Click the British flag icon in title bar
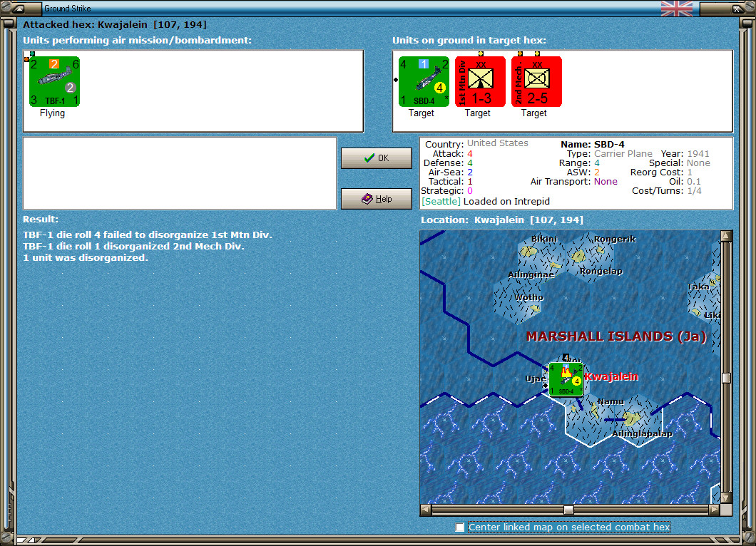Viewport: 756px width, 546px height. click(676, 8)
